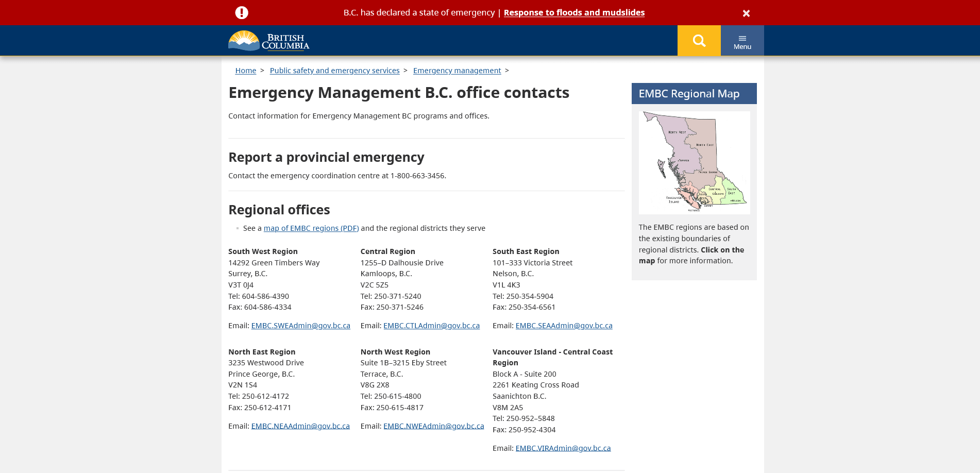This screenshot has height=473, width=980.
Task: Email EMBC.VIRAdmin@gov.bc.ca
Action: click(x=563, y=448)
